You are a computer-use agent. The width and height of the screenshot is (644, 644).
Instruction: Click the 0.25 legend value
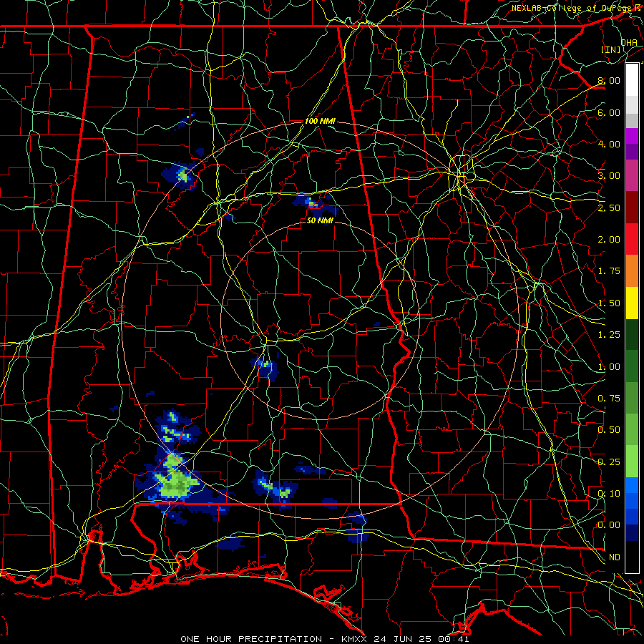(609, 462)
